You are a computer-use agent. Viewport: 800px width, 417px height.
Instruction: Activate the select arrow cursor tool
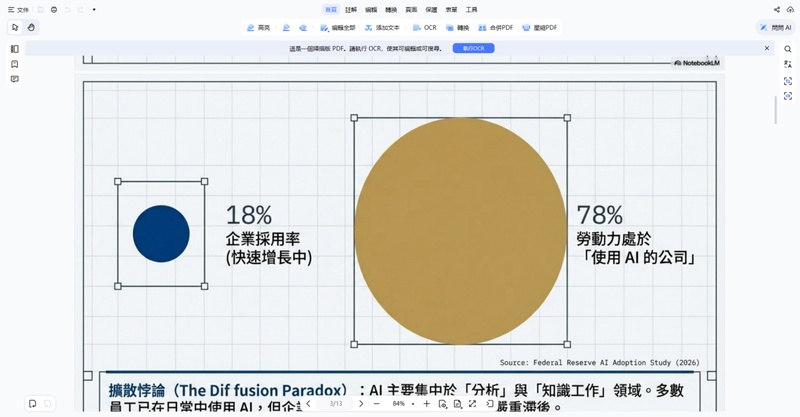coord(15,28)
